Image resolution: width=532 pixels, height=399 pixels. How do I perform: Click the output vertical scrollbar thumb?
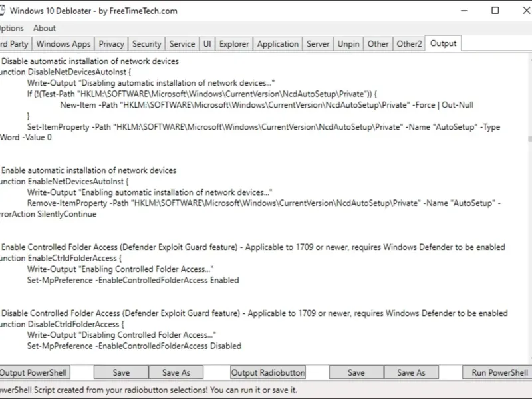[530, 139]
